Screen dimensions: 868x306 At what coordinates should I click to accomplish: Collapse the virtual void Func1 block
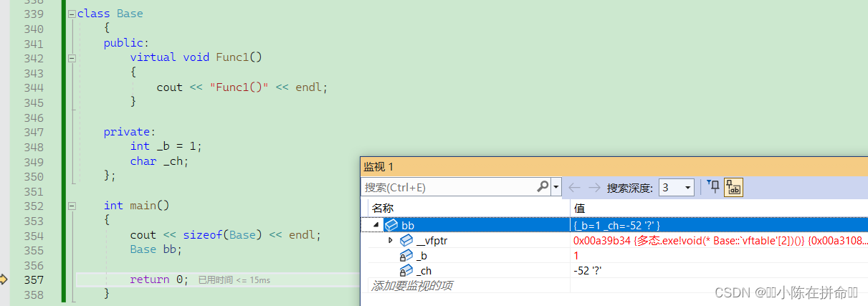72,58
